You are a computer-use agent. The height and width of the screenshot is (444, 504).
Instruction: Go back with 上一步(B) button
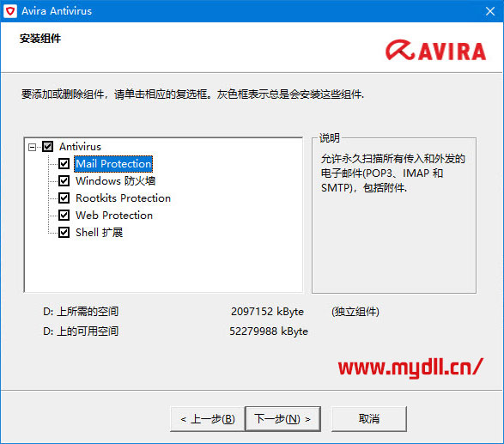(x=207, y=419)
